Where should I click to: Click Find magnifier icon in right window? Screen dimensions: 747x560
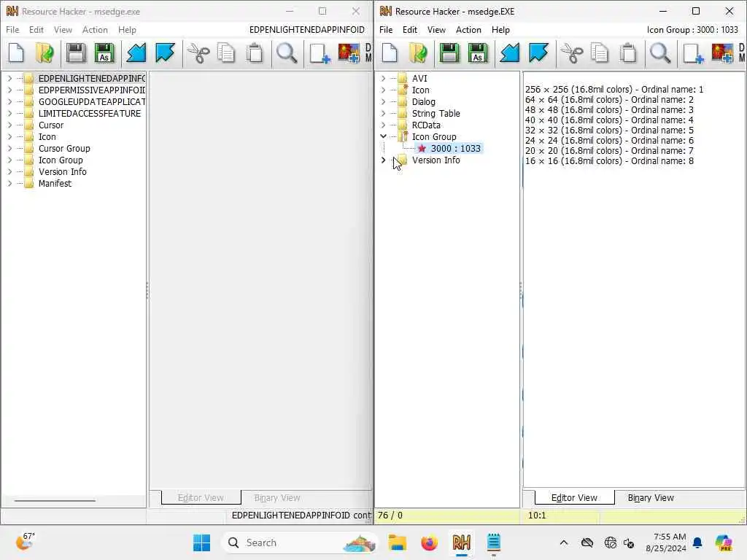coord(660,52)
